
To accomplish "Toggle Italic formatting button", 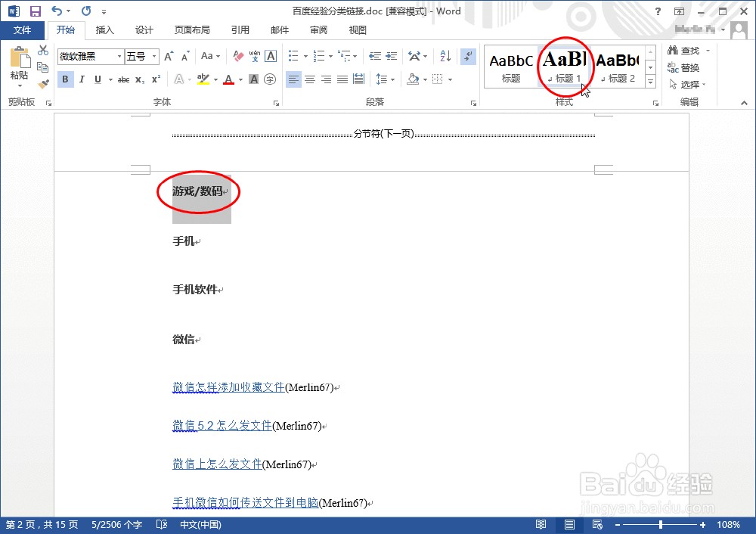I will coord(82,79).
